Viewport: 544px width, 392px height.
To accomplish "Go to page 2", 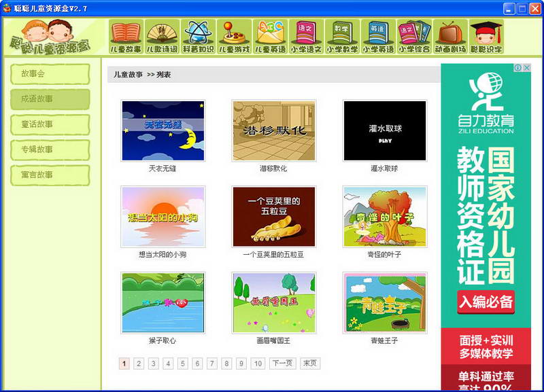I will (139, 363).
